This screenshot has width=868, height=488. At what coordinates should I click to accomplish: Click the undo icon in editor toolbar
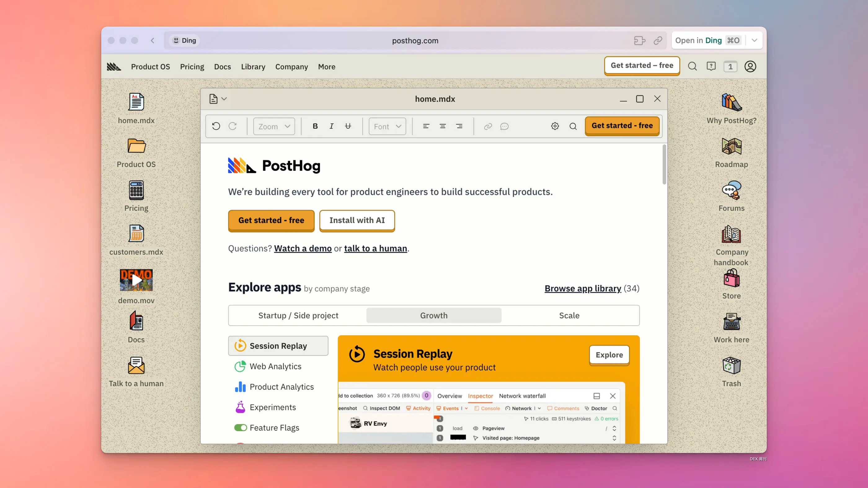pyautogui.click(x=216, y=126)
